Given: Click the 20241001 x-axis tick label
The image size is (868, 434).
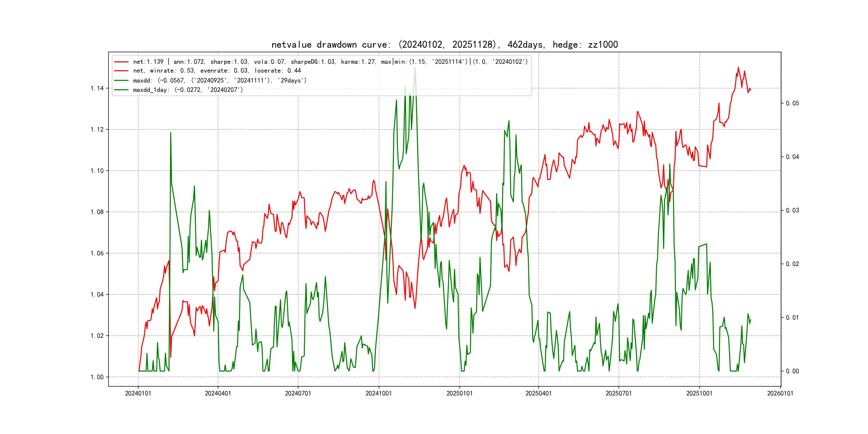Looking at the screenshot, I should pos(379,393).
